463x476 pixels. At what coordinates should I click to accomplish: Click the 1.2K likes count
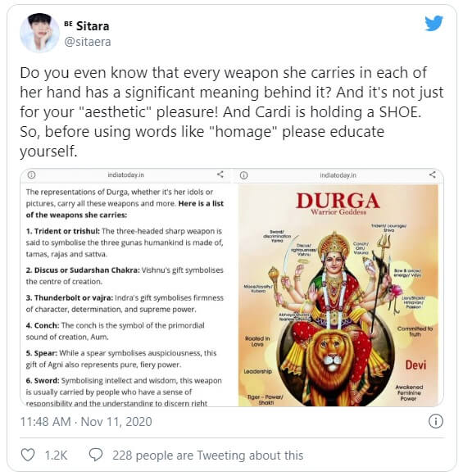[56, 456]
